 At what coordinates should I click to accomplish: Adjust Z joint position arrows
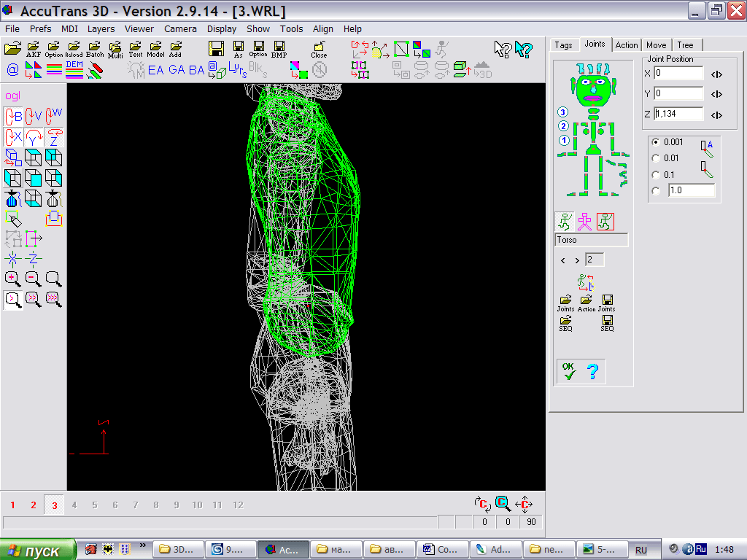pos(716,115)
